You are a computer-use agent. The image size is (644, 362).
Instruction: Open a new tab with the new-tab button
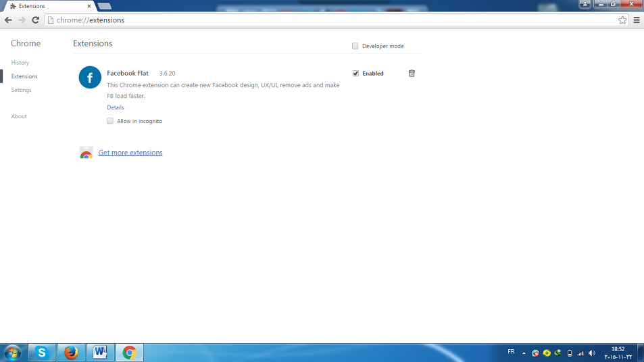click(104, 6)
